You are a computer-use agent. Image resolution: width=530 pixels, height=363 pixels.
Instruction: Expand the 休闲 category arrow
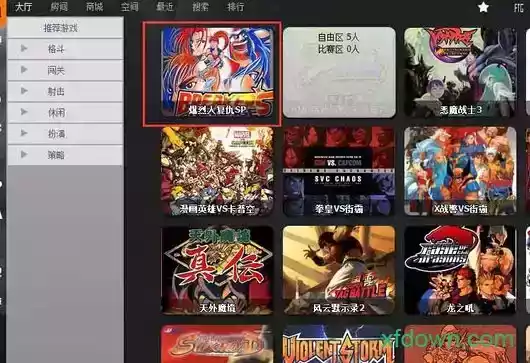coord(24,112)
